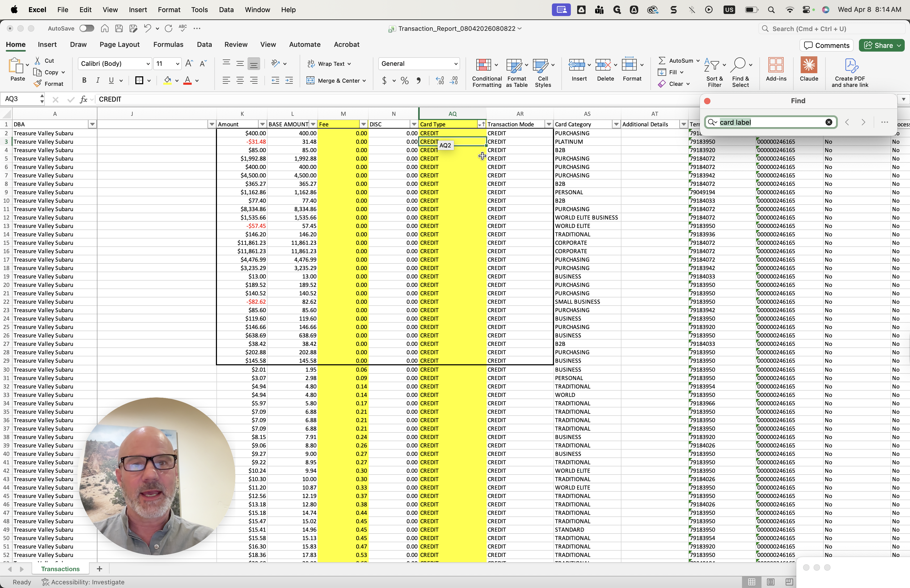Expand the General number format dropdown
The width and height of the screenshot is (910, 588).
[x=456, y=64]
